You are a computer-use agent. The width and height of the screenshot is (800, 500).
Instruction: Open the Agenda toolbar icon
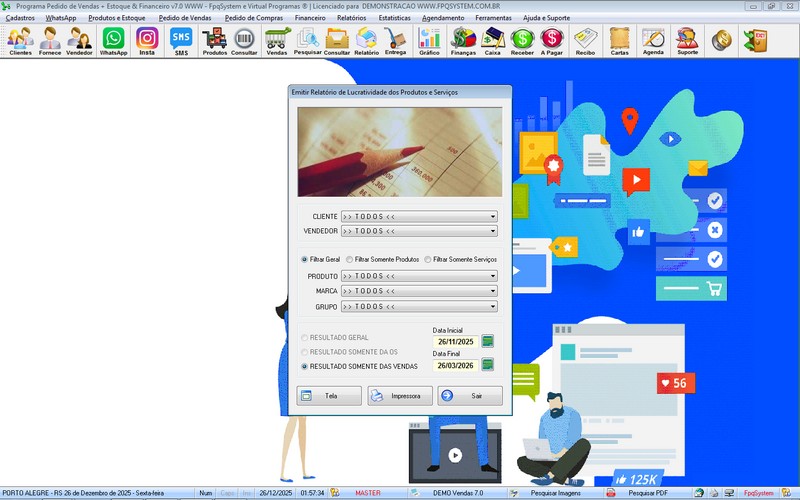pyautogui.click(x=652, y=40)
